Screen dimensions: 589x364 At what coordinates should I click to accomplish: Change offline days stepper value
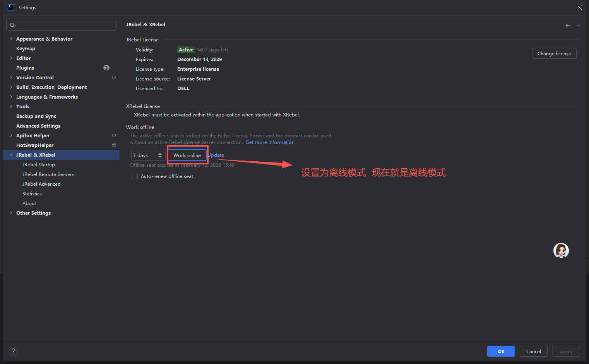[160, 155]
